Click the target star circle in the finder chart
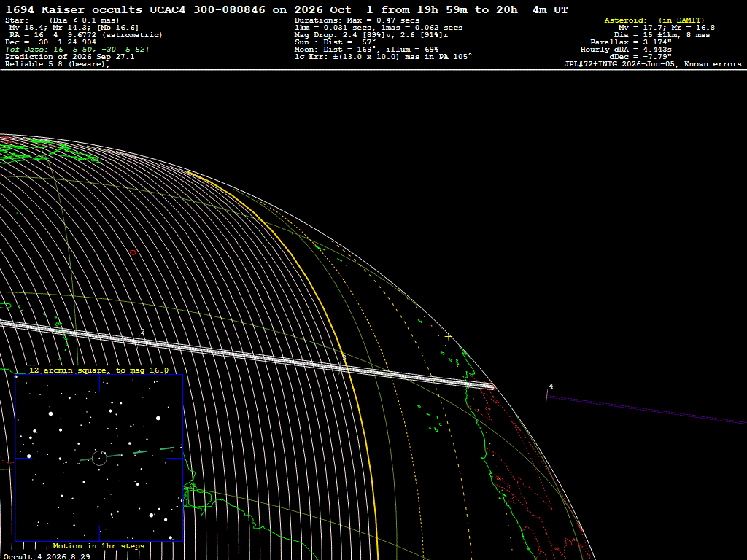Viewport: 747px width, 560px height. click(99, 458)
